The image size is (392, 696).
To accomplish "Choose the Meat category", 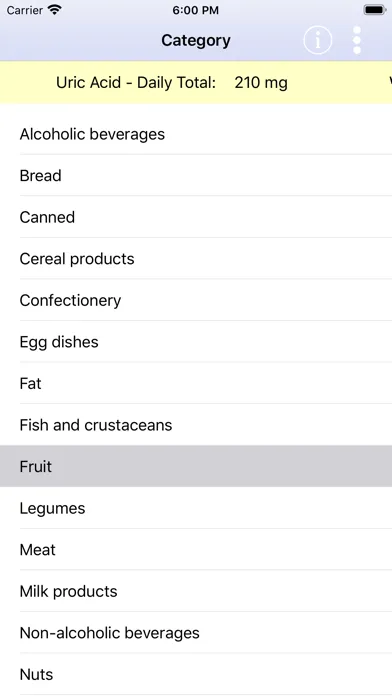I will point(196,550).
